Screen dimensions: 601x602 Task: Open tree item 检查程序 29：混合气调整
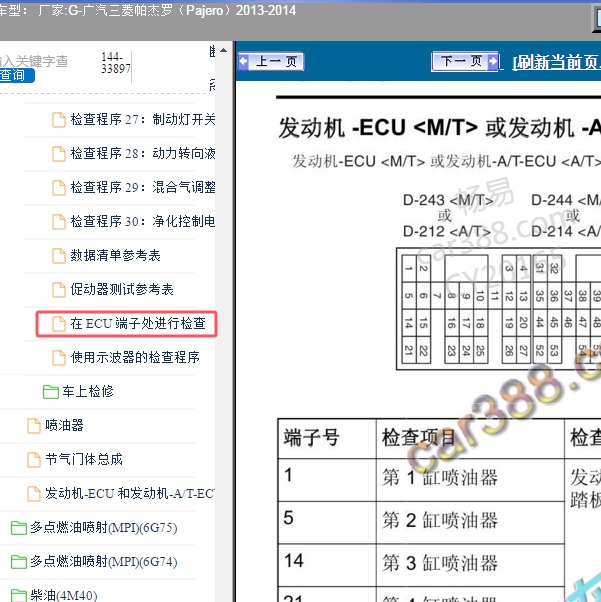pyautogui.click(x=142, y=187)
